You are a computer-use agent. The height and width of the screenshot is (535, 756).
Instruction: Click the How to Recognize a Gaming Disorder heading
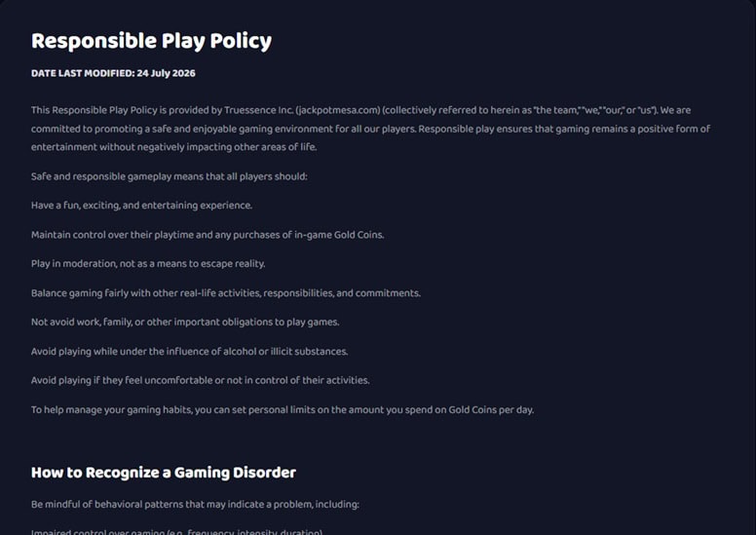point(164,473)
